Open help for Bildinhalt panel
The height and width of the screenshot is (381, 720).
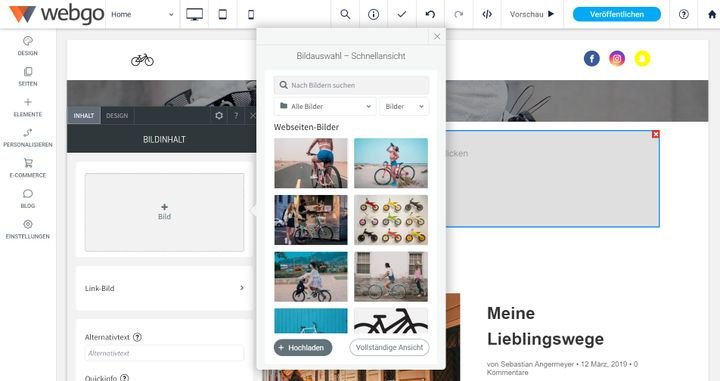(236, 116)
